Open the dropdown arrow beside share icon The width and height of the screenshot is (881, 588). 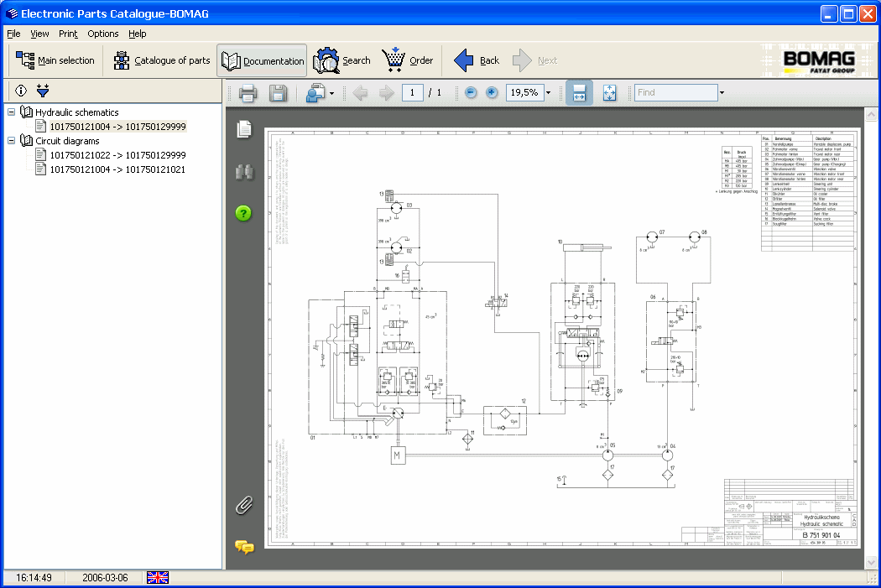coord(331,93)
